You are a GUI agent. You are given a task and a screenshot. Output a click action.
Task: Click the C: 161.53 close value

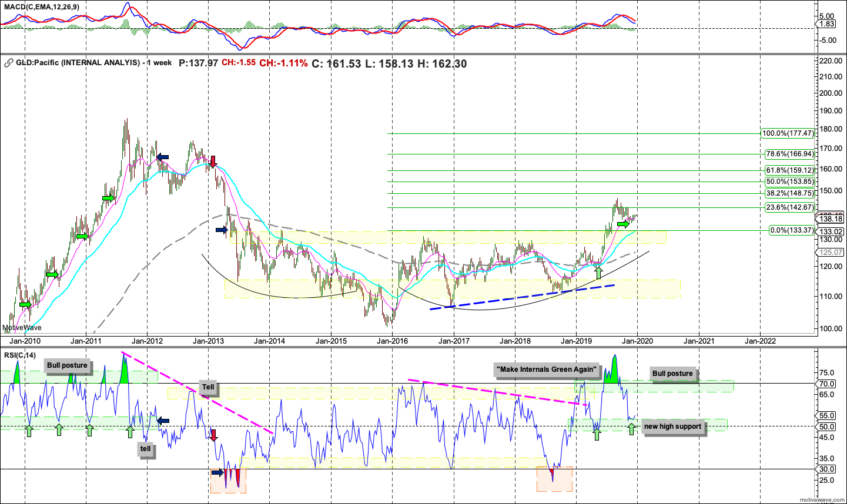[x=336, y=63]
